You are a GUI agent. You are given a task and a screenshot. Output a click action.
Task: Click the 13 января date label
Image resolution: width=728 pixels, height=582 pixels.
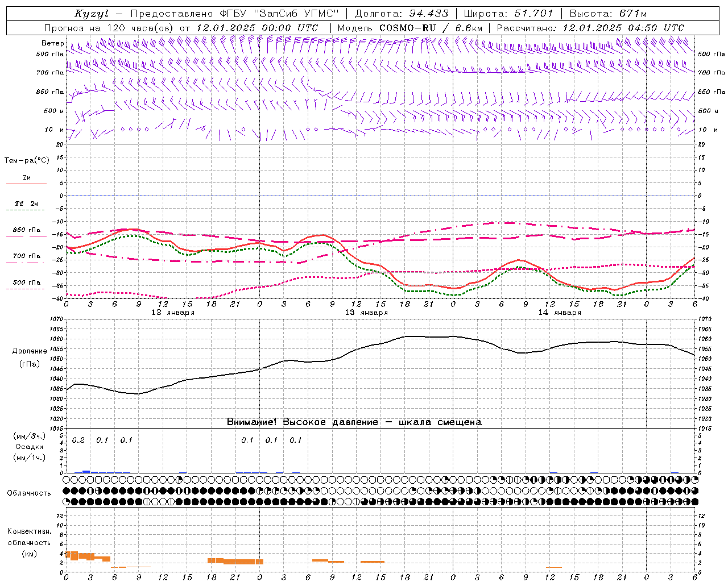point(366,313)
